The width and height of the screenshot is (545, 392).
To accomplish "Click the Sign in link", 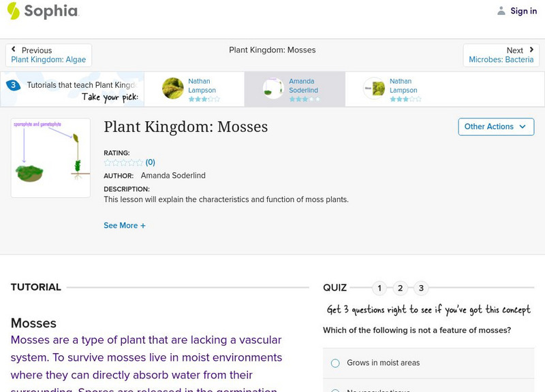I will pyautogui.click(x=523, y=11).
